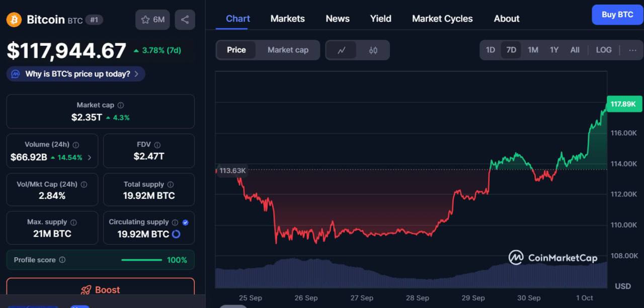Open the chart more options ellipsis menu
The height and width of the screenshot is (308, 644).
632,50
